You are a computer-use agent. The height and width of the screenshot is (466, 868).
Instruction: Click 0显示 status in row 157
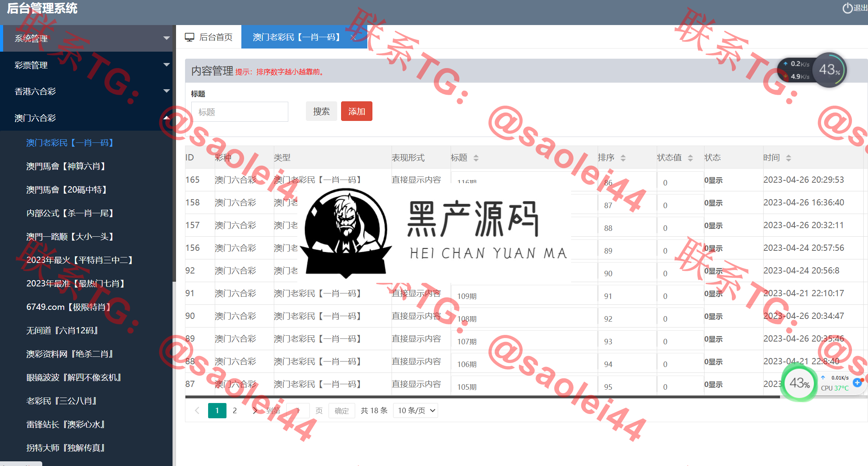713,225
